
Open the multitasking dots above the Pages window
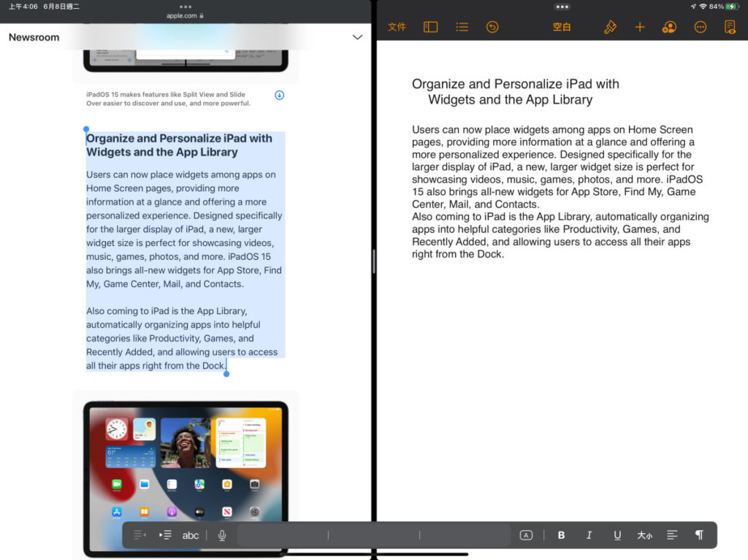click(562, 7)
